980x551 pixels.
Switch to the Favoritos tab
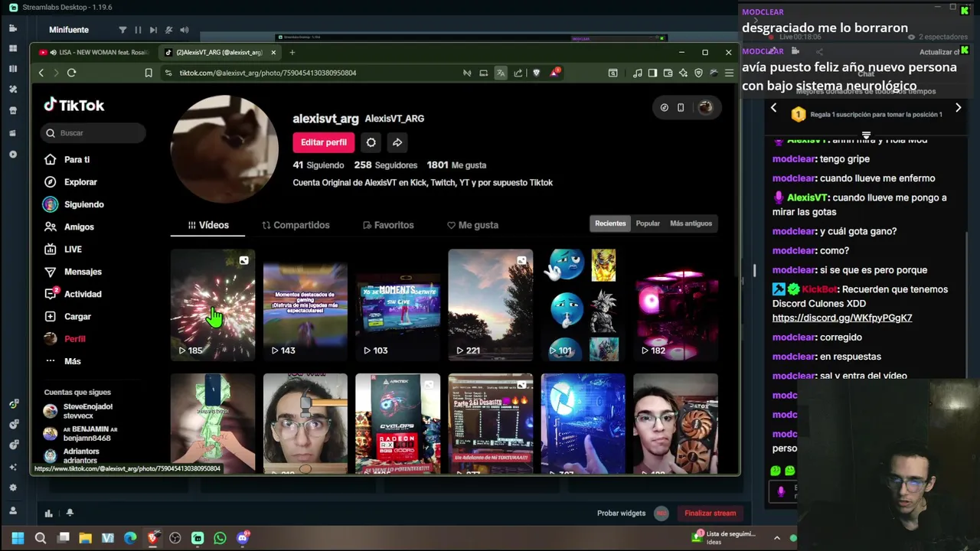pos(388,225)
